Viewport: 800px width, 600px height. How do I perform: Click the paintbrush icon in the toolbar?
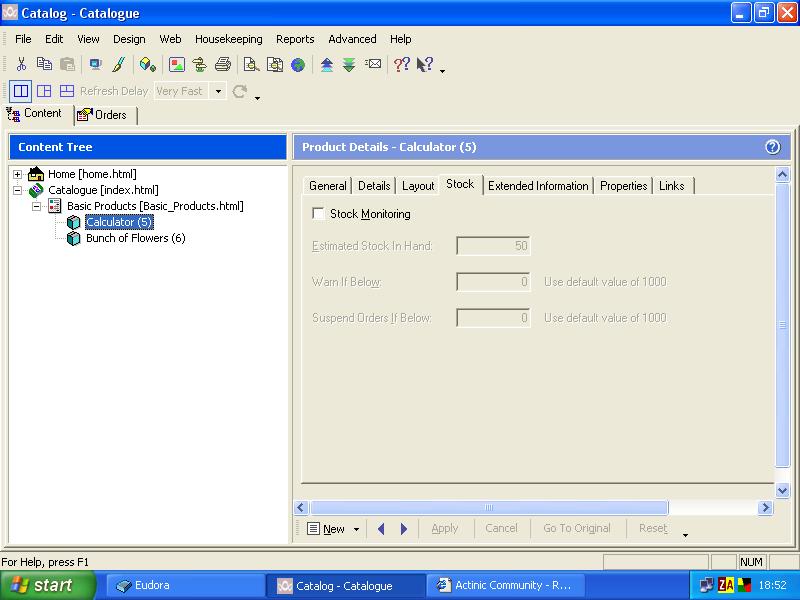pyautogui.click(x=118, y=65)
